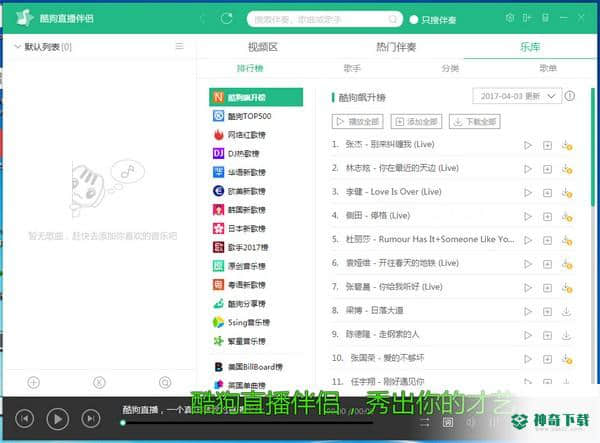Open the 5sing音乐榜 chart
The height and width of the screenshot is (443, 600).
tap(256, 322)
